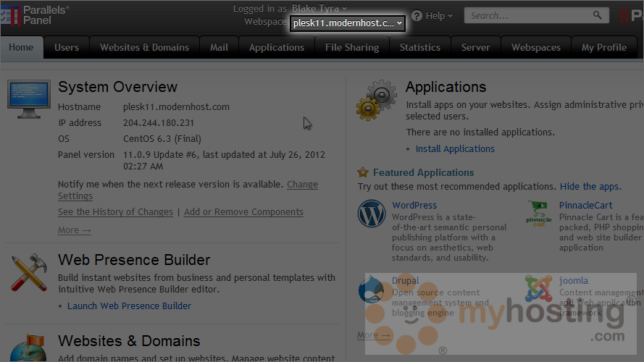
Task: Click Add or Remove Components link
Action: pyautogui.click(x=243, y=212)
